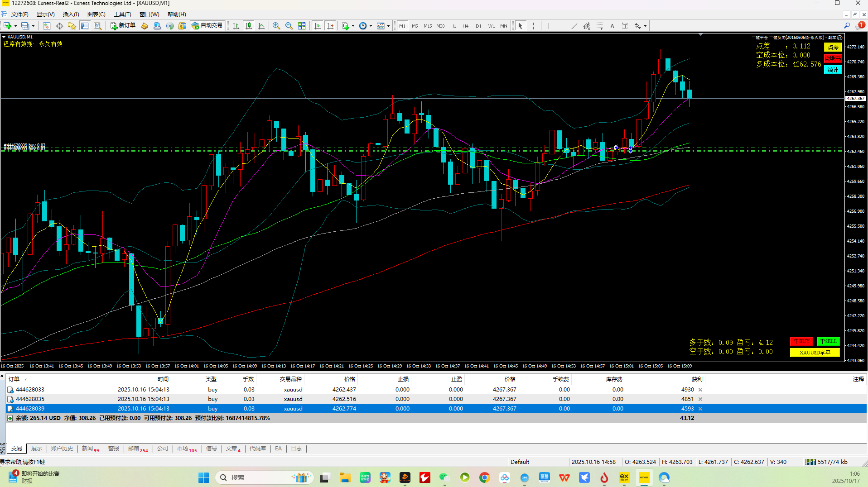868x487 pixels.
Task: Click the red 平BUY button
Action: pos(801,341)
